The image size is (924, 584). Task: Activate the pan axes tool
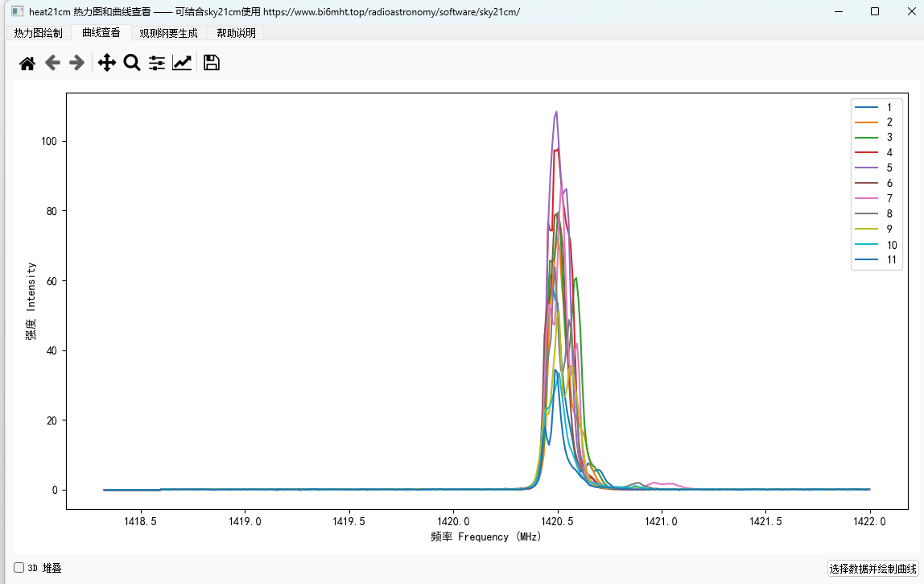[107, 63]
